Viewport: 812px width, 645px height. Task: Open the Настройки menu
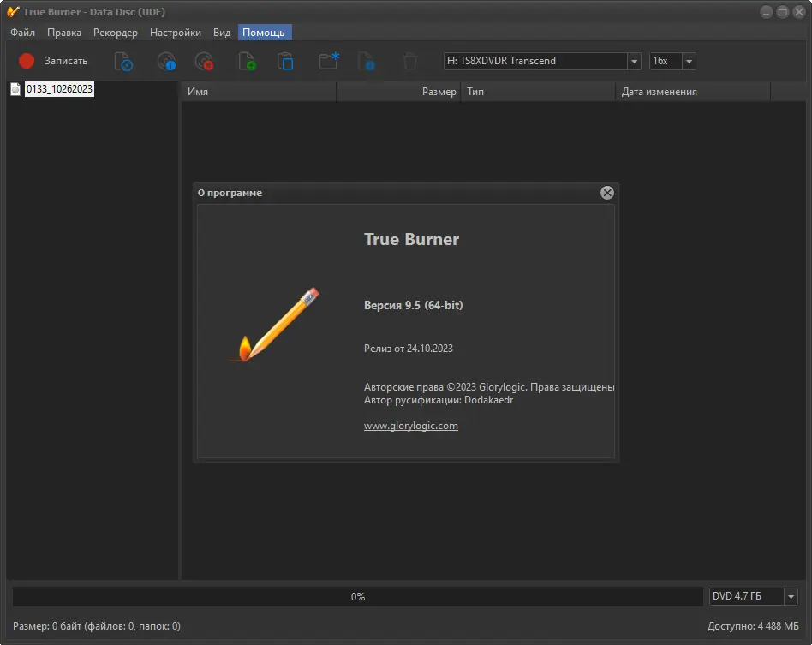[175, 33]
